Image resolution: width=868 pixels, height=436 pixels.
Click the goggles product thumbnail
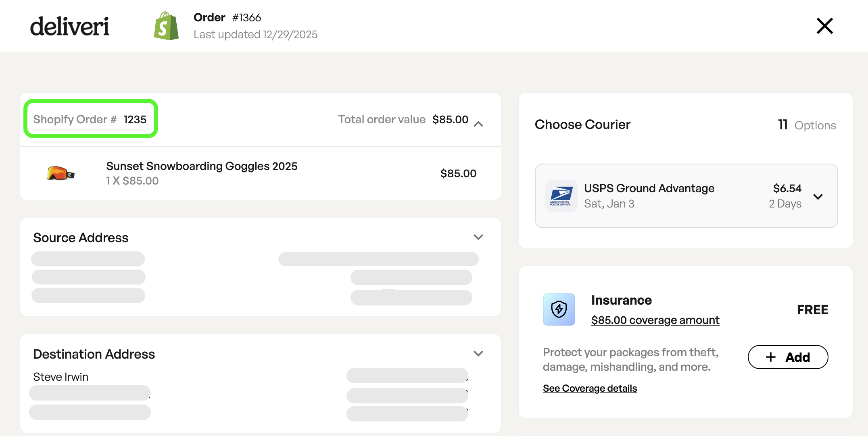61,173
